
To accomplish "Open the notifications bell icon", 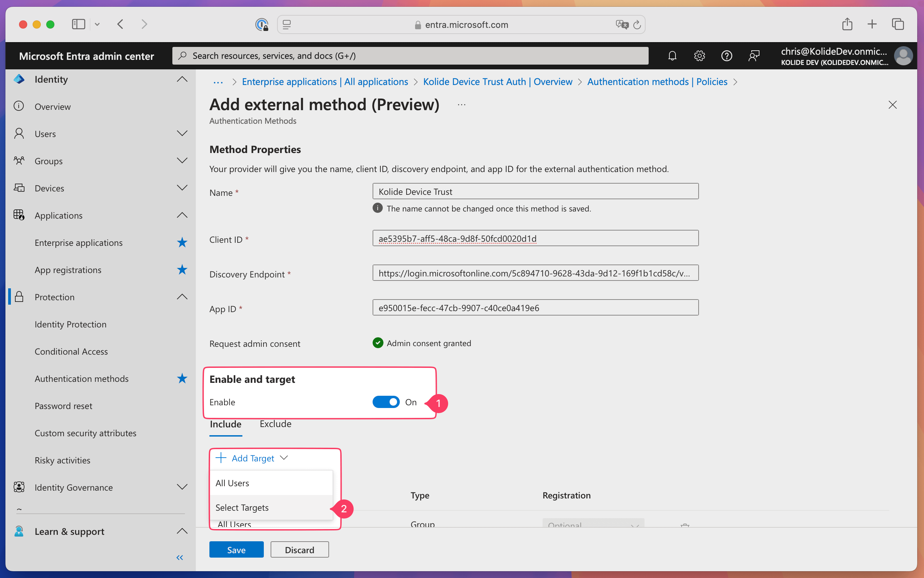I will point(672,56).
